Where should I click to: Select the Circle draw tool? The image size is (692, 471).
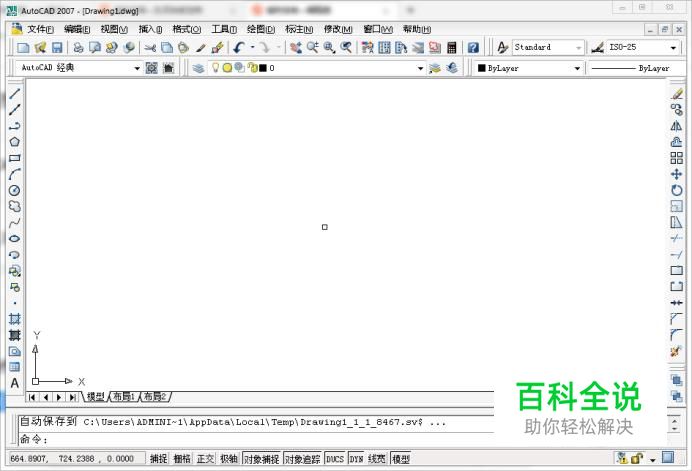click(15, 190)
